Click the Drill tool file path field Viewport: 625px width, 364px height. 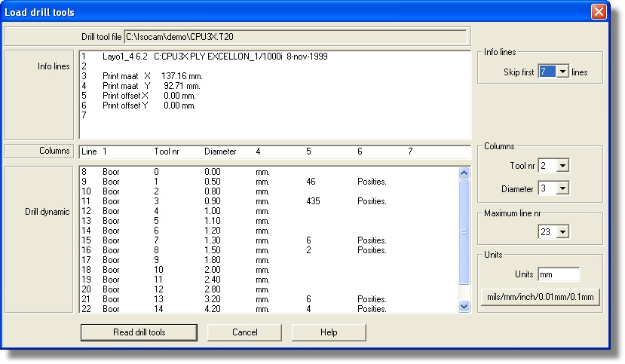coord(296,37)
